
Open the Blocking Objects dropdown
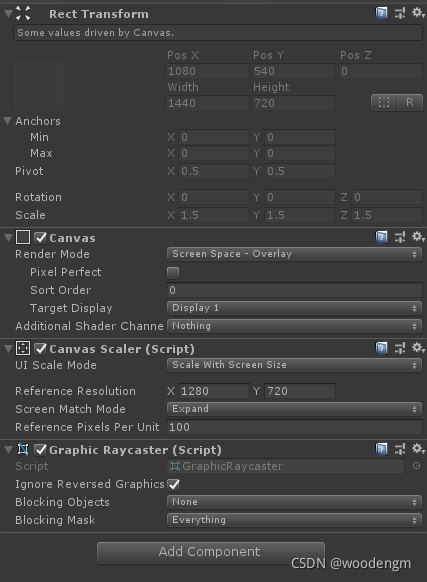(294, 502)
